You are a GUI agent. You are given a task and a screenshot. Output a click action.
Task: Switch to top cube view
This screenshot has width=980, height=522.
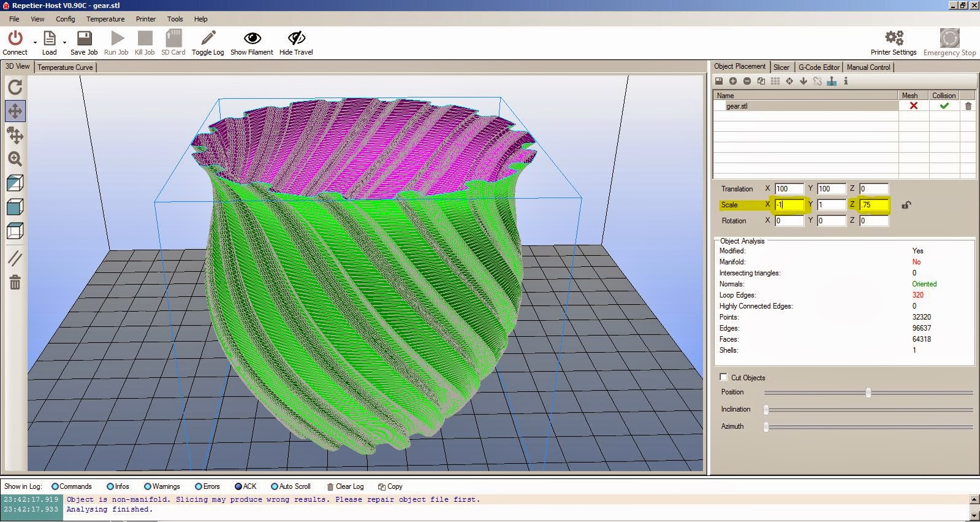click(x=15, y=231)
